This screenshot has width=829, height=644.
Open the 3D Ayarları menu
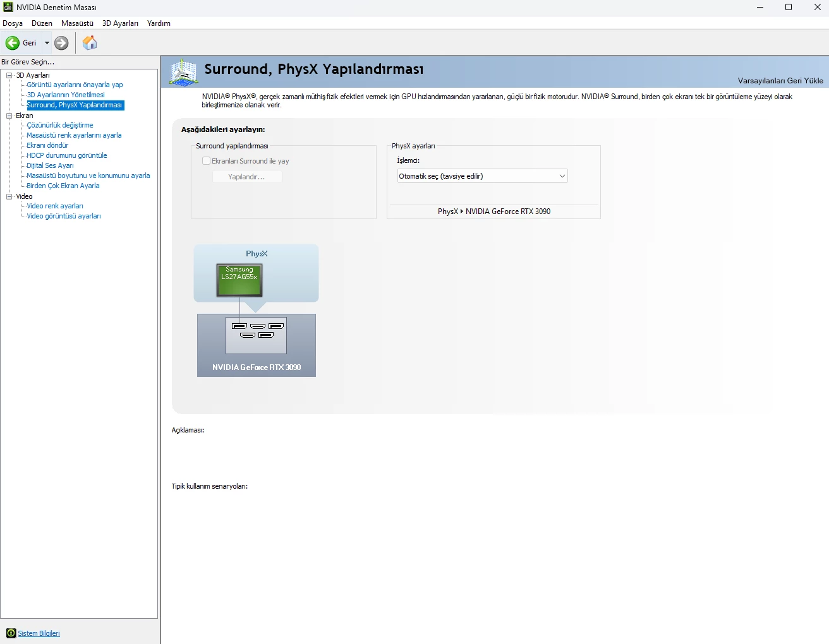pos(120,23)
